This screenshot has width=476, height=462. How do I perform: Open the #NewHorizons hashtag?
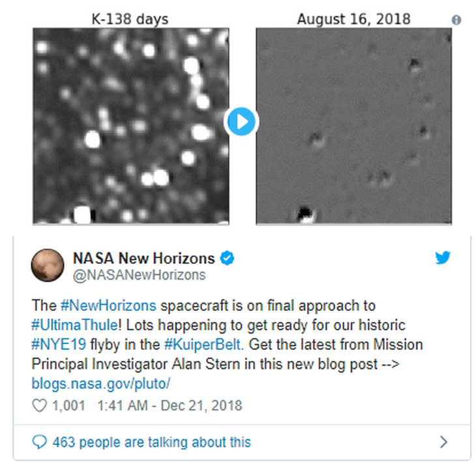[108, 306]
